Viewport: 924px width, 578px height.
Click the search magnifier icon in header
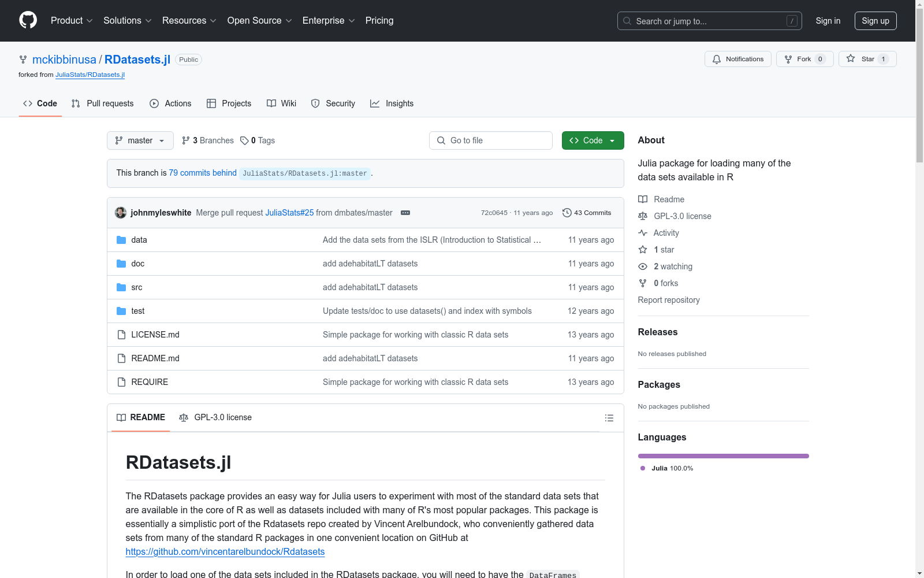click(x=627, y=21)
